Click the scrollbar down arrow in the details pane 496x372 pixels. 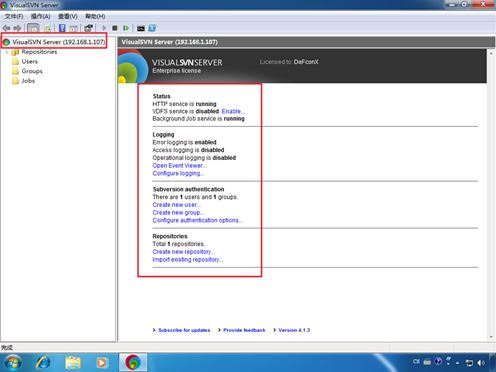tap(491, 337)
